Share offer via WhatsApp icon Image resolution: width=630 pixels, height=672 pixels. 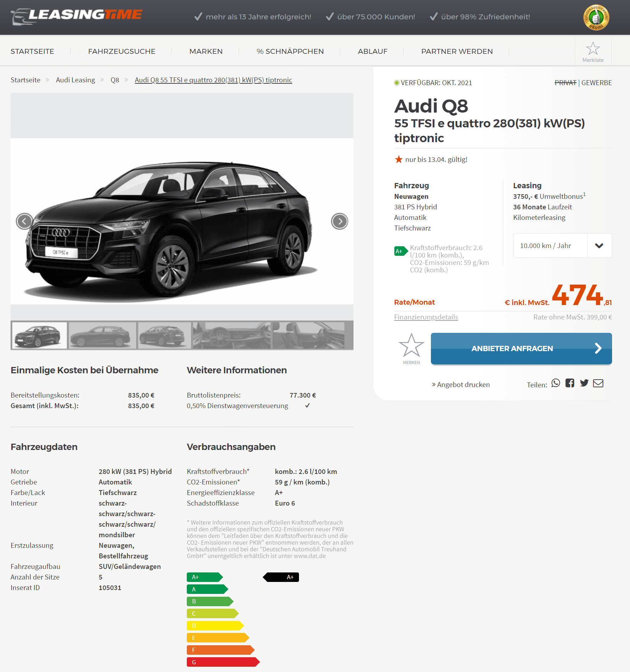tap(555, 383)
